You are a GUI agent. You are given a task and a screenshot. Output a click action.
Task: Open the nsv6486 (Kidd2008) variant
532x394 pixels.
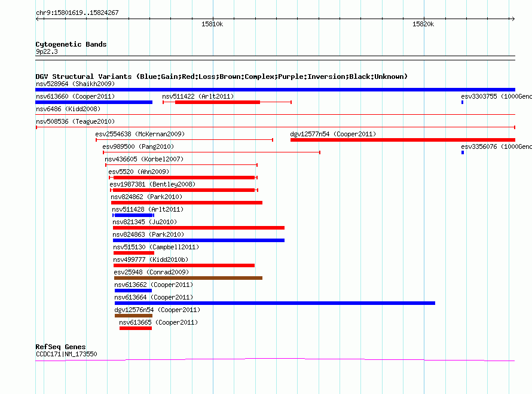tap(68, 109)
